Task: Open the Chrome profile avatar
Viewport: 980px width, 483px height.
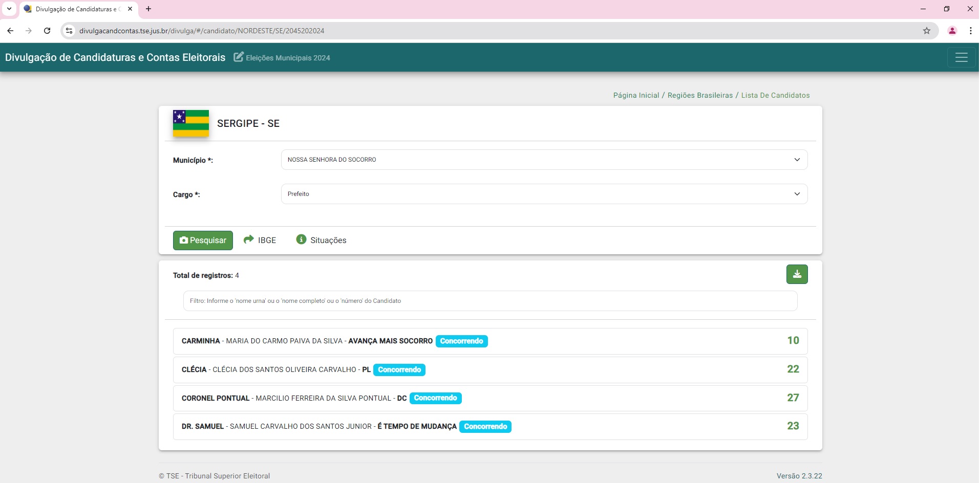Action: tap(952, 31)
